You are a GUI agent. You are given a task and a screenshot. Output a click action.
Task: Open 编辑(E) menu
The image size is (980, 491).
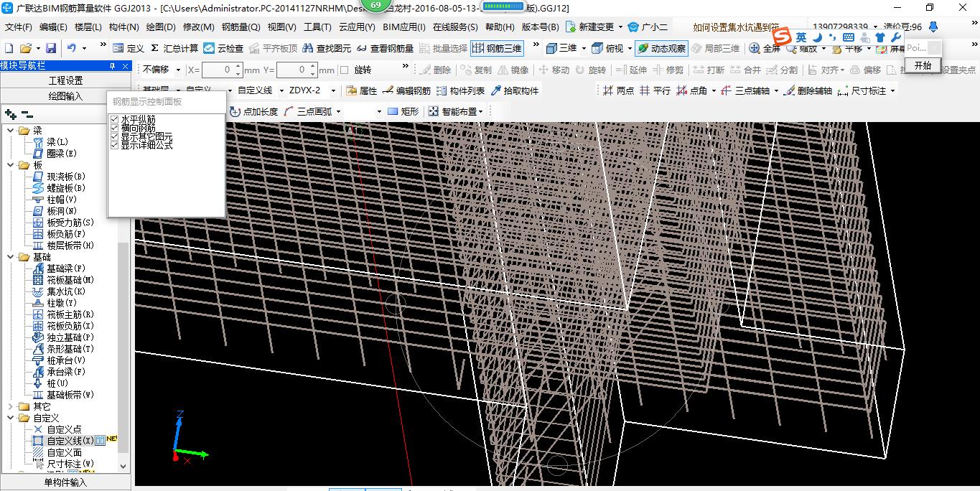coord(53,27)
